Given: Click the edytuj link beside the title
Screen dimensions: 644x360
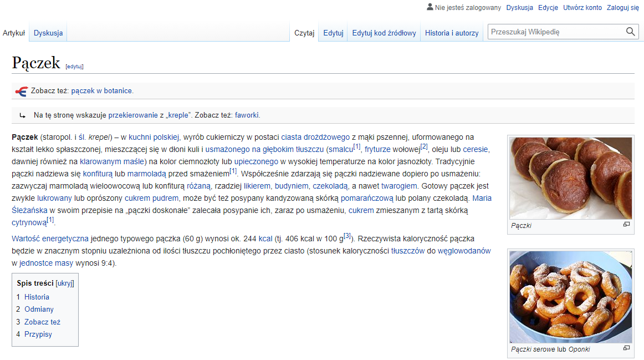Looking at the screenshot, I should 74,67.
